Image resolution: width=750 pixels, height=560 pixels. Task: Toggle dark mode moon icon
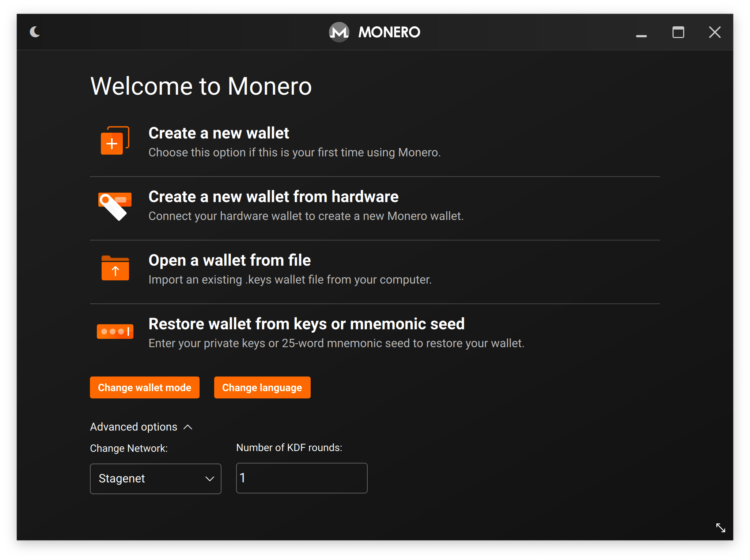pyautogui.click(x=35, y=32)
